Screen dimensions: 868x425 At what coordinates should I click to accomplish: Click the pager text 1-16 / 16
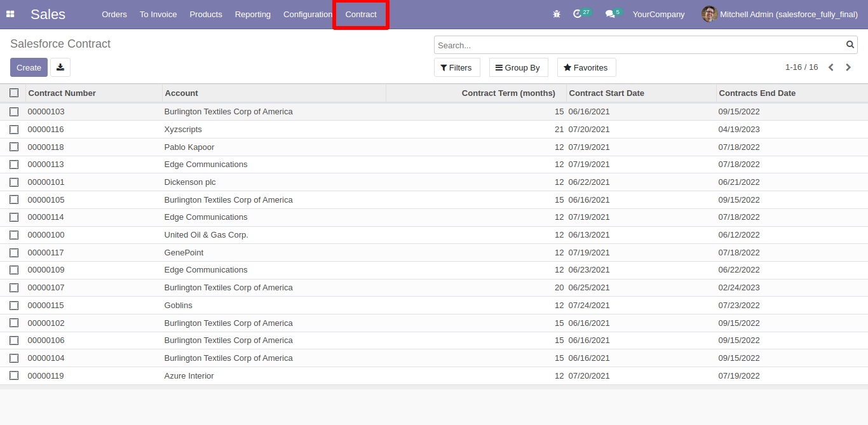[801, 67]
